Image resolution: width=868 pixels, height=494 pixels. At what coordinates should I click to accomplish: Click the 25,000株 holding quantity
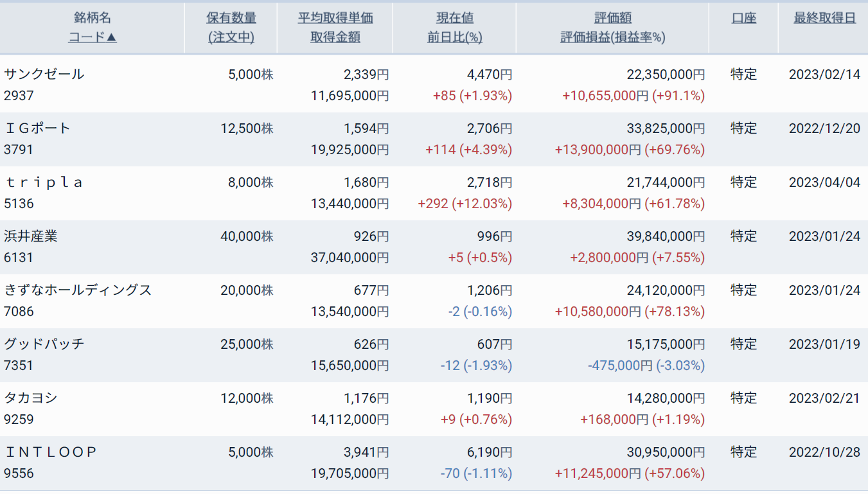247,344
